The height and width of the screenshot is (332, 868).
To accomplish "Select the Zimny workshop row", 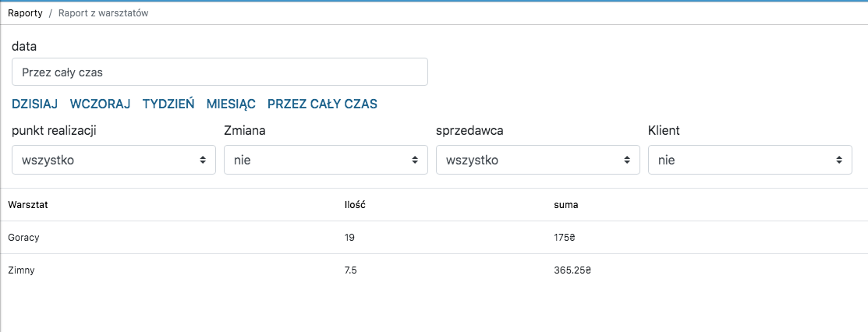I will 21,270.
